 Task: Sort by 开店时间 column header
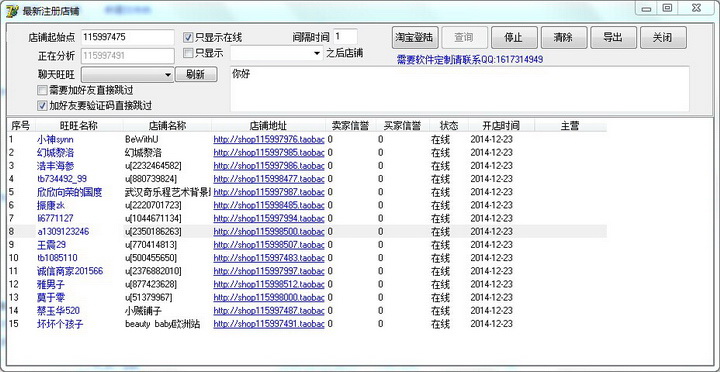click(501, 126)
